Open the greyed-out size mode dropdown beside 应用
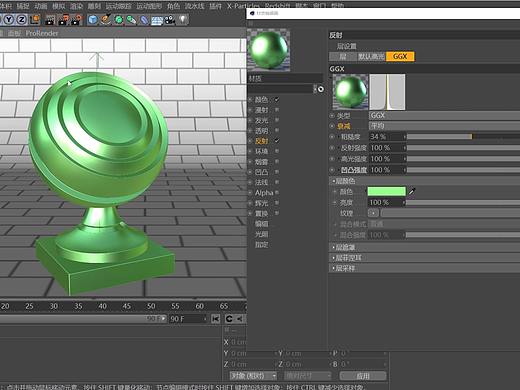Image resolution: width=520 pixels, height=390 pixels. click(x=307, y=376)
